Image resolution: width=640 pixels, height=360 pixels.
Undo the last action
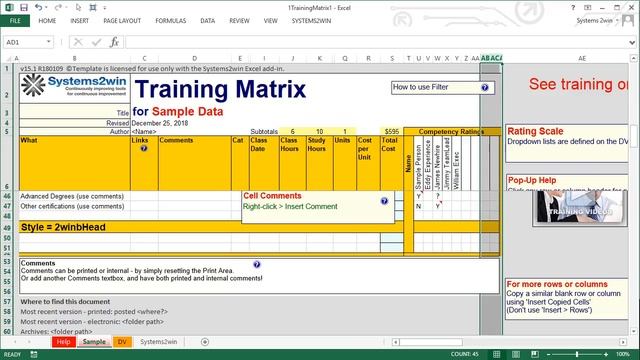point(38,7)
